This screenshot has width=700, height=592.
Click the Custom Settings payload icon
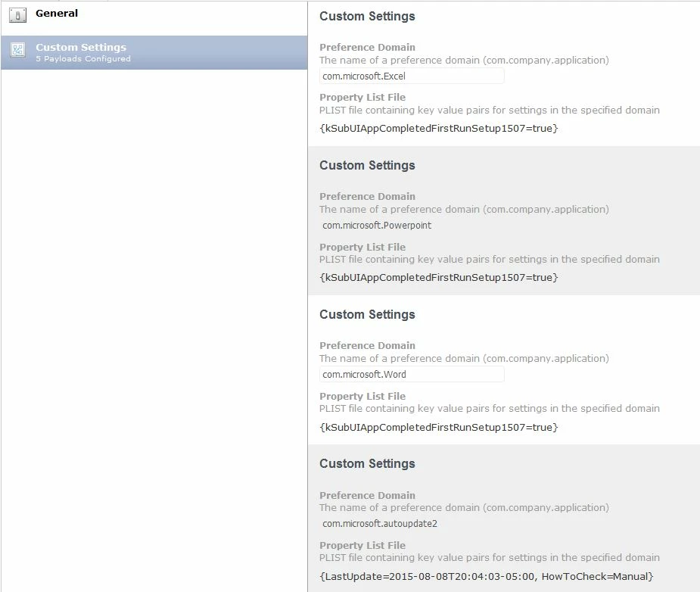click(17, 49)
